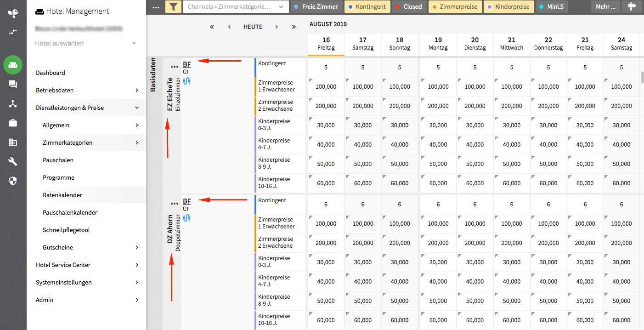
Task: Open the three-dots menu in the top toolbar
Action: click(156, 7)
